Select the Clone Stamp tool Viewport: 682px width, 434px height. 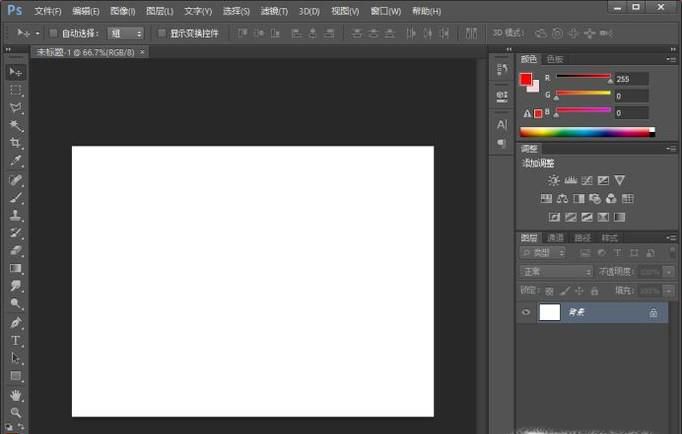16,215
